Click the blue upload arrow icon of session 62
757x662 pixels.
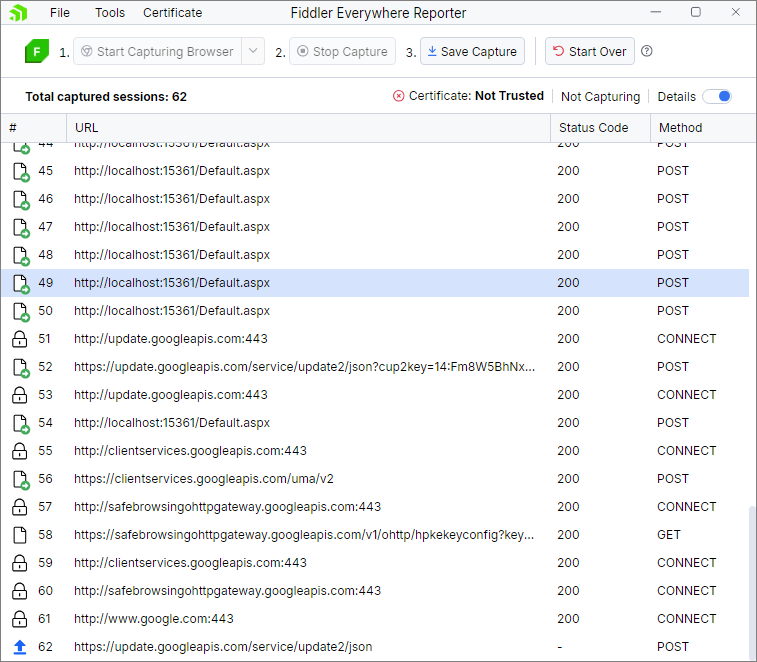point(20,647)
